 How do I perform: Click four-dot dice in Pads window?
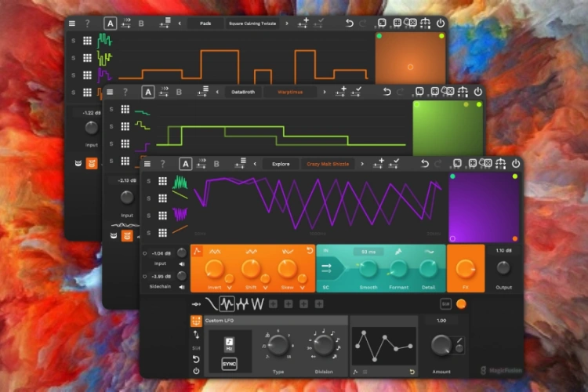pos(397,23)
